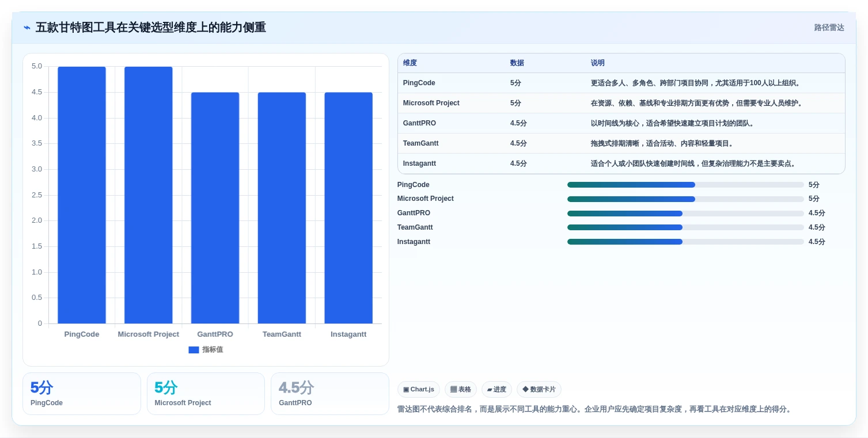This screenshot has height=438, width=868.
Task: Click the PingCode x-axis label
Action: [82, 334]
